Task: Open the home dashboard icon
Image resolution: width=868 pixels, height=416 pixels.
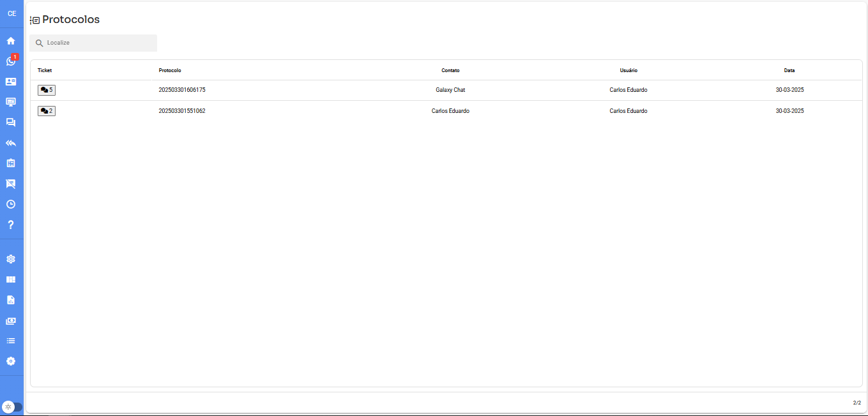Action: (x=11, y=41)
